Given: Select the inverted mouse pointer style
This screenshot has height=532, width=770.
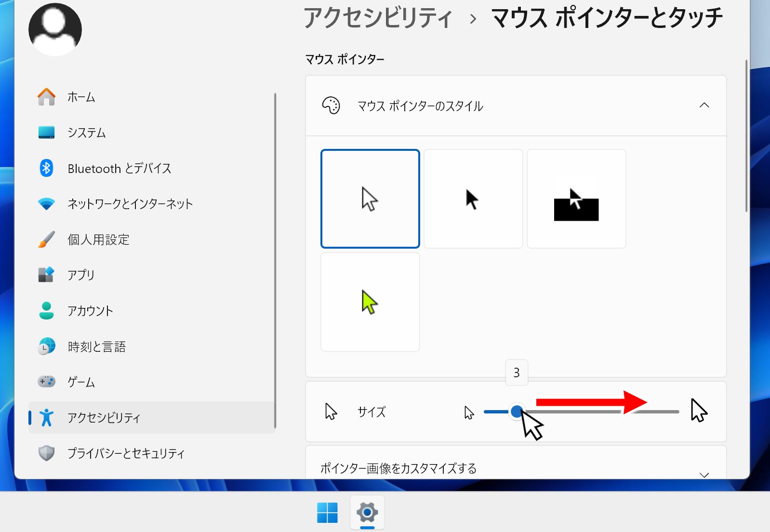Looking at the screenshot, I should tap(576, 199).
